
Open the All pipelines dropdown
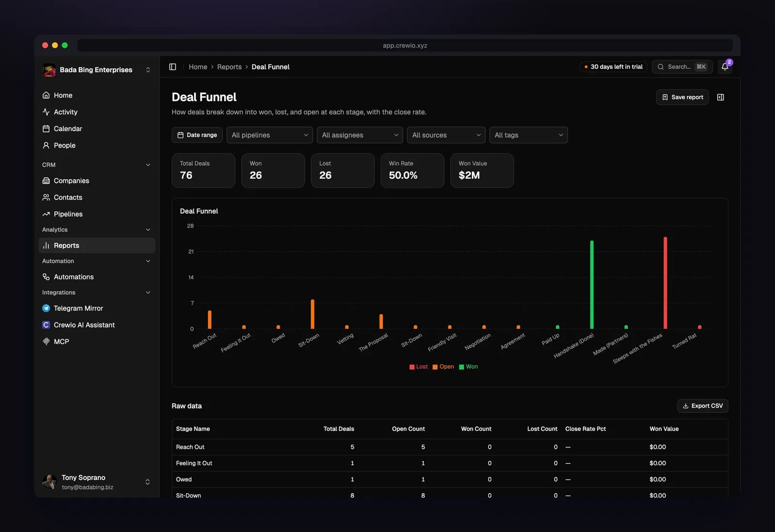point(270,135)
